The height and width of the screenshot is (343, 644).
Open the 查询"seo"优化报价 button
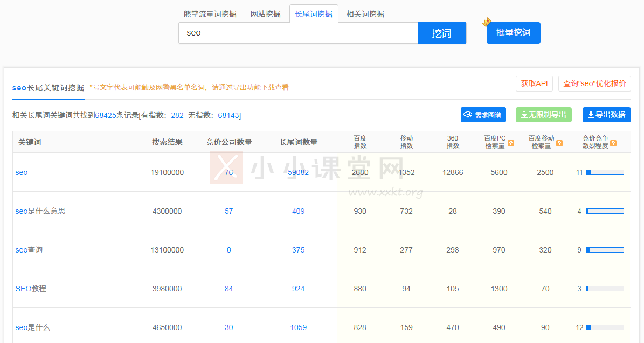pyautogui.click(x=594, y=83)
